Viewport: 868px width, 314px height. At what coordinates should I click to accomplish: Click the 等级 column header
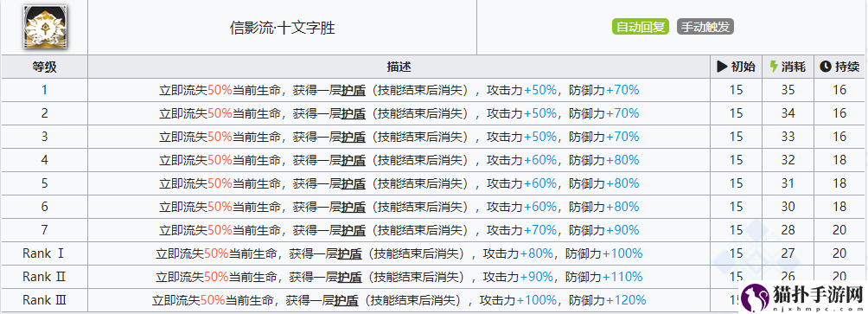coord(44,67)
